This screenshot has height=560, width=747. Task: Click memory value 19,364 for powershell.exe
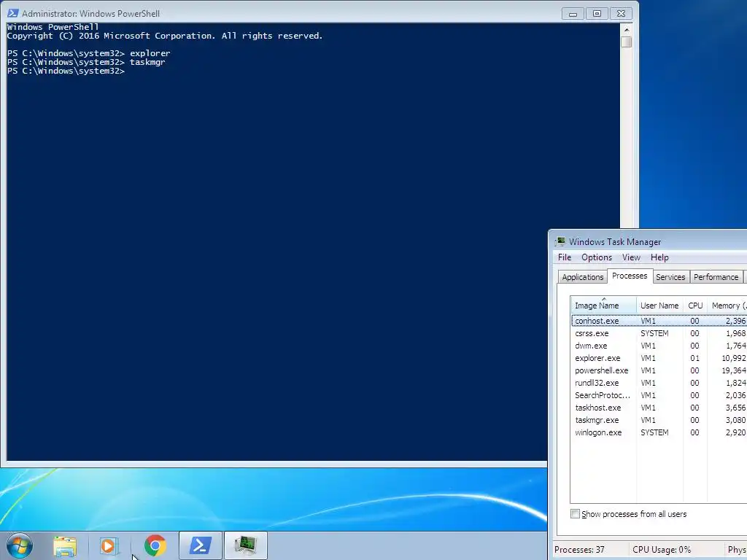point(733,370)
